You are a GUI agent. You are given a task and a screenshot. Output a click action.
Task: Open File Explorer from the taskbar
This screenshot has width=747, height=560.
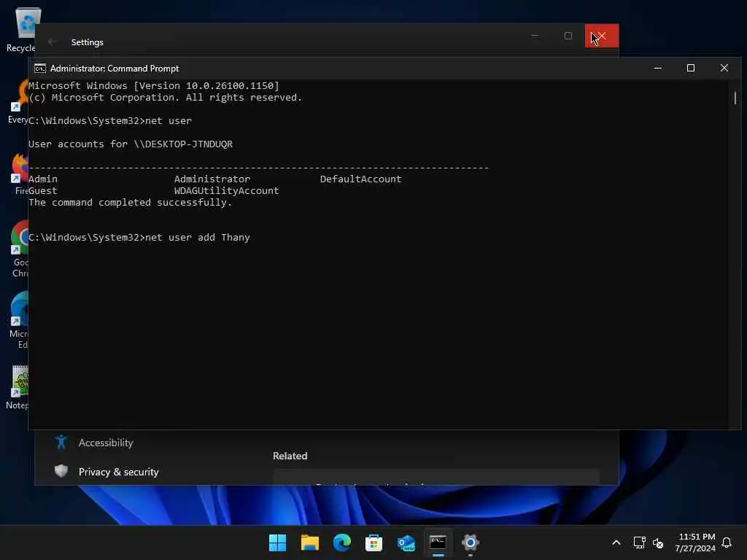click(309, 542)
